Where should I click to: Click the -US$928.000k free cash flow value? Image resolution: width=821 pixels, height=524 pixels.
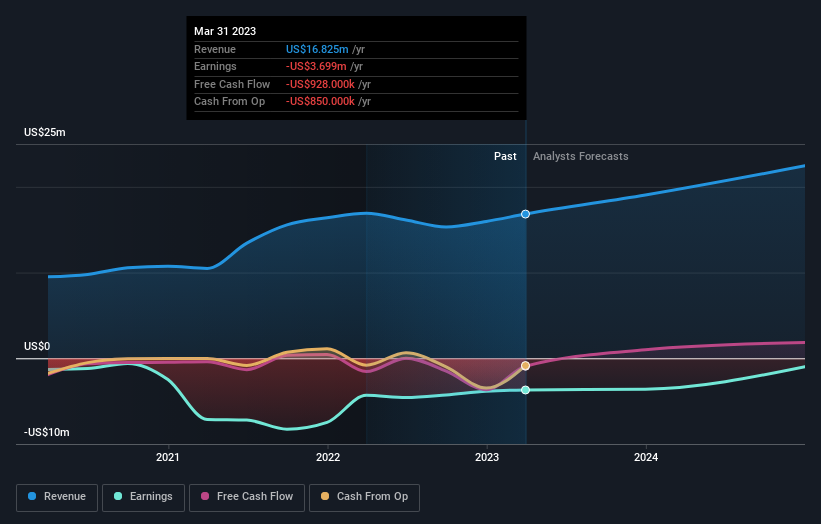(x=320, y=84)
